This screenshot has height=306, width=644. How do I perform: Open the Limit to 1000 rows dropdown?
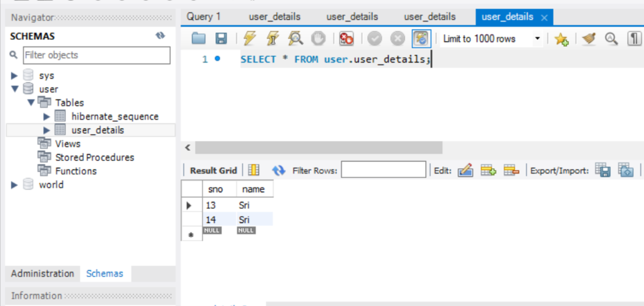pos(537,39)
